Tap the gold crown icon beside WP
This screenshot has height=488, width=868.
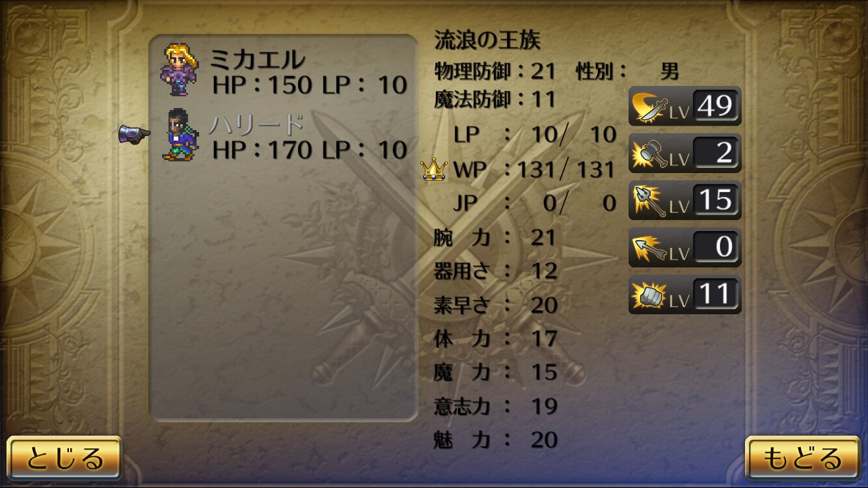[434, 170]
